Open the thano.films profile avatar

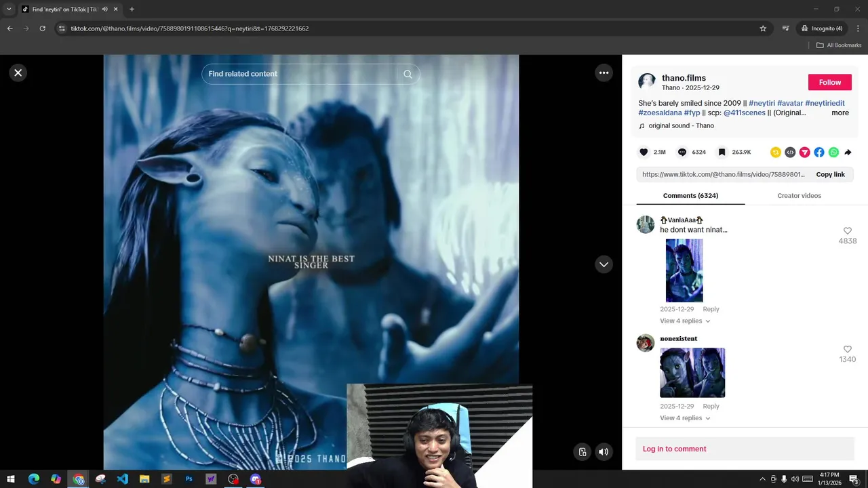647,82
